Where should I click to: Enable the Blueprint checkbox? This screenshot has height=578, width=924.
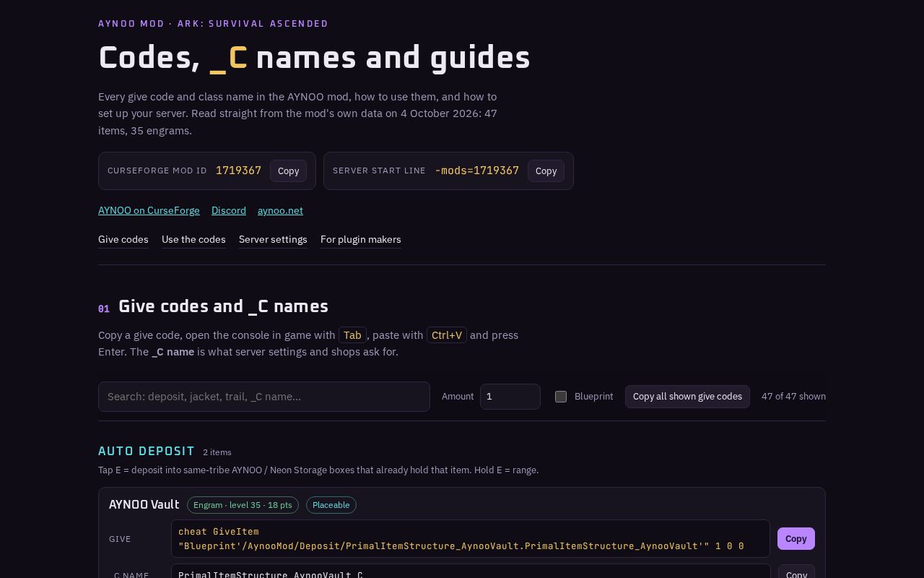tap(561, 397)
